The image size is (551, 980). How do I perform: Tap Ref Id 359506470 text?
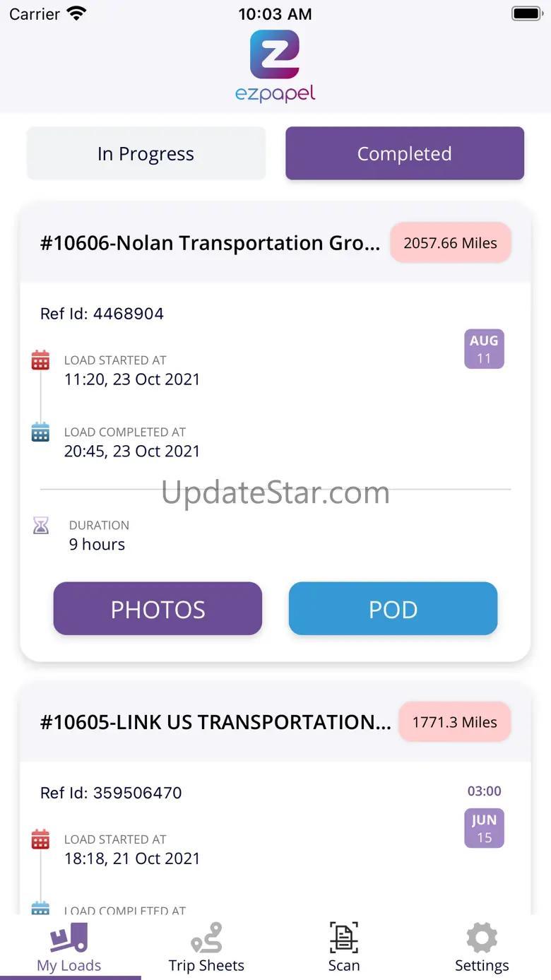point(111,793)
